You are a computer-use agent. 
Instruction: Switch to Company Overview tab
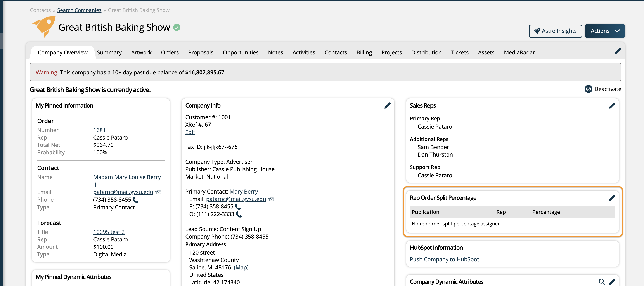tap(63, 52)
